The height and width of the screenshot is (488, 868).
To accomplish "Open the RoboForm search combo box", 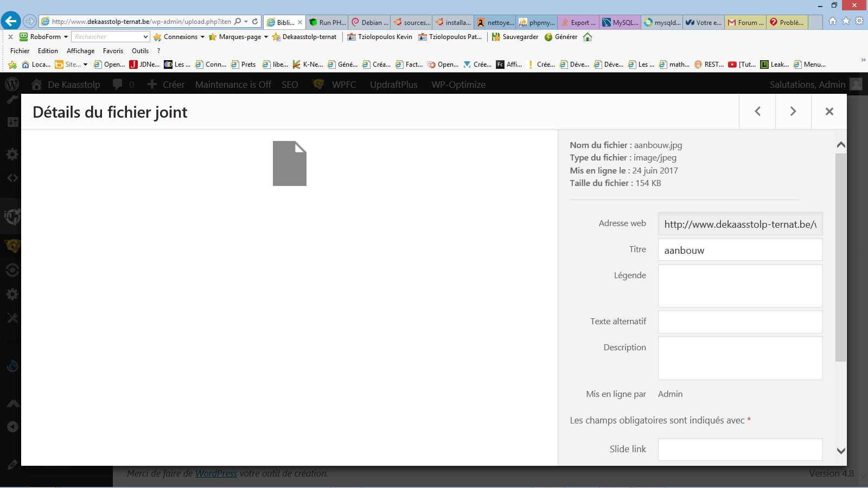I will (x=110, y=37).
